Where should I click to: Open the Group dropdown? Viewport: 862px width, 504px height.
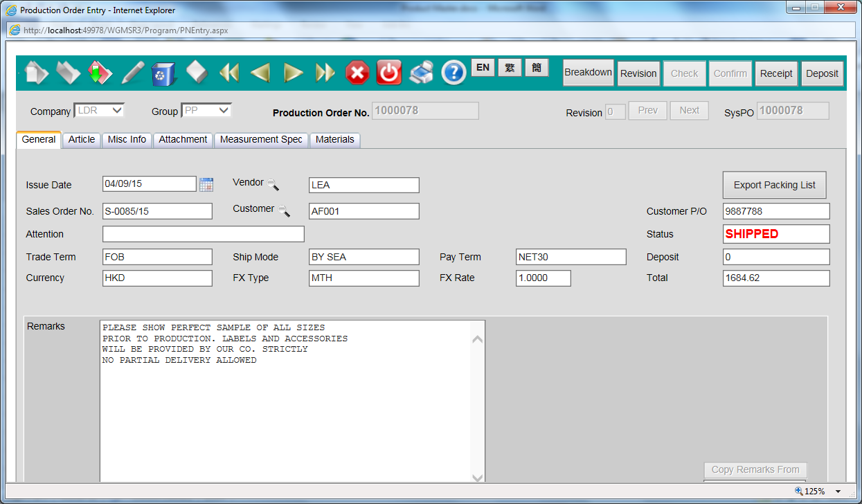[x=206, y=110]
